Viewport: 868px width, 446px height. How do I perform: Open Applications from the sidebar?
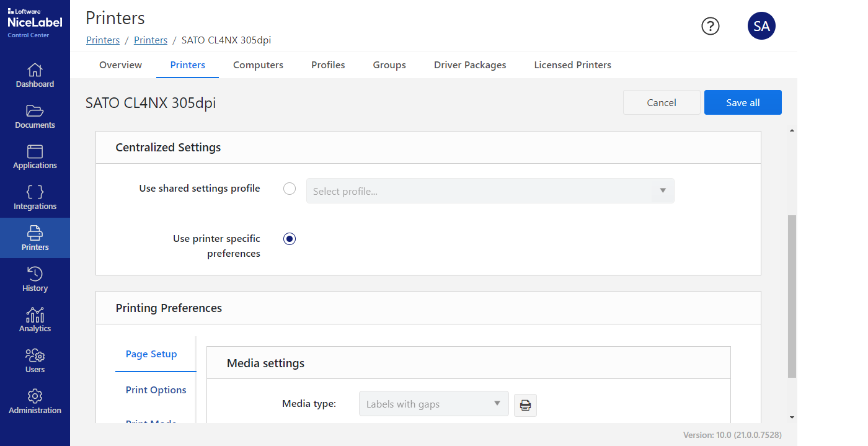(x=35, y=157)
